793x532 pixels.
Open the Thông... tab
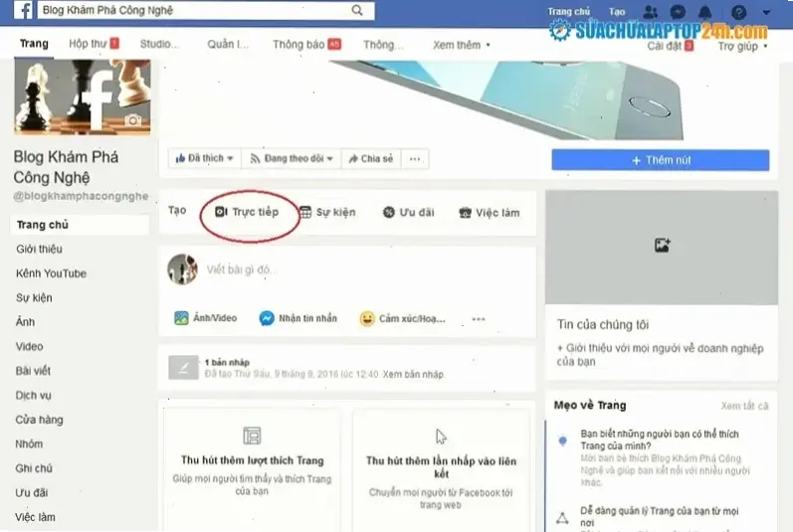383,45
